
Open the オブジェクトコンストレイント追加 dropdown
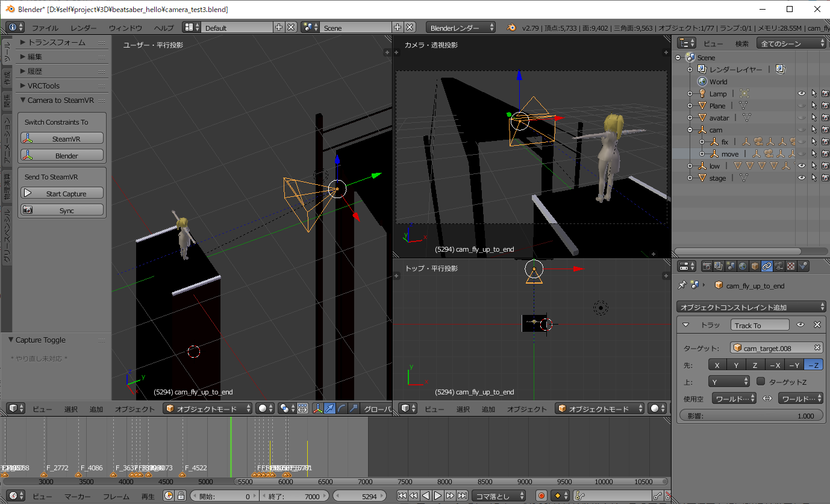pyautogui.click(x=750, y=306)
